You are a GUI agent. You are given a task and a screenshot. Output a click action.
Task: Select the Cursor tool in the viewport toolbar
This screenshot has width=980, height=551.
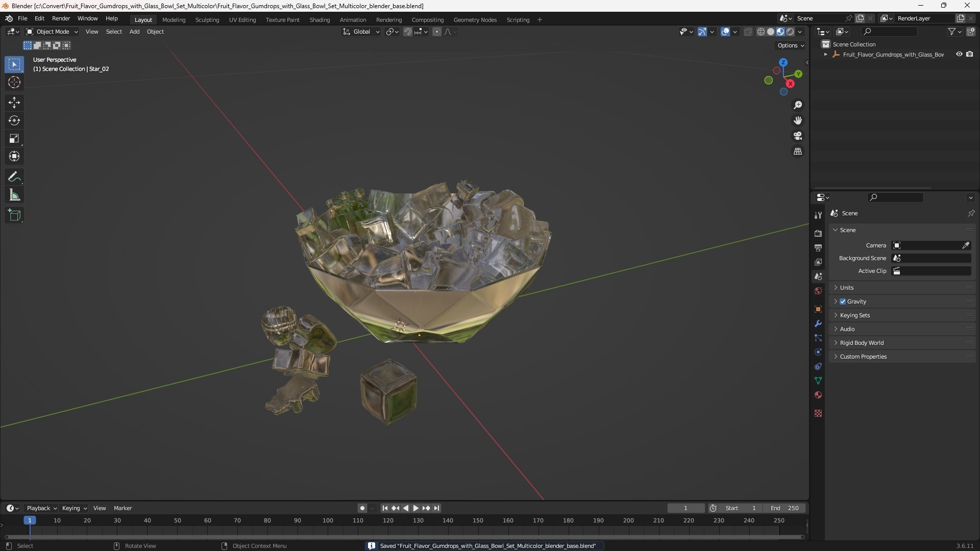14,82
